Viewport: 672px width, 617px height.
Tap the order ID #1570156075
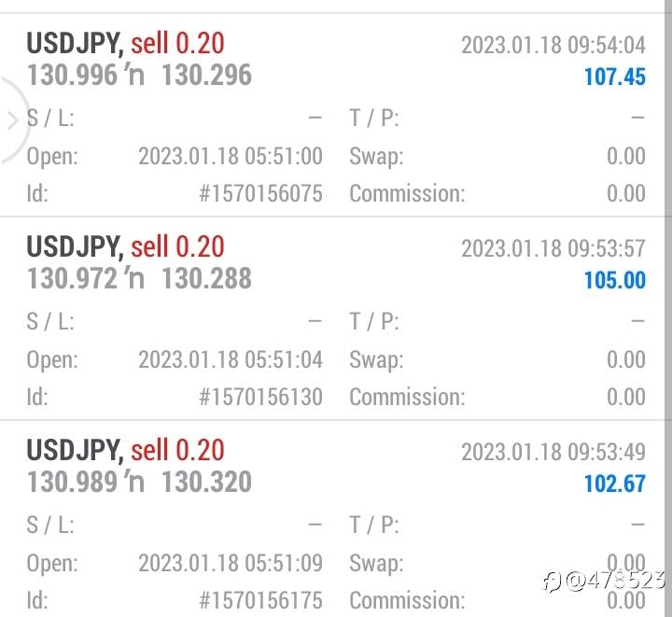click(260, 193)
